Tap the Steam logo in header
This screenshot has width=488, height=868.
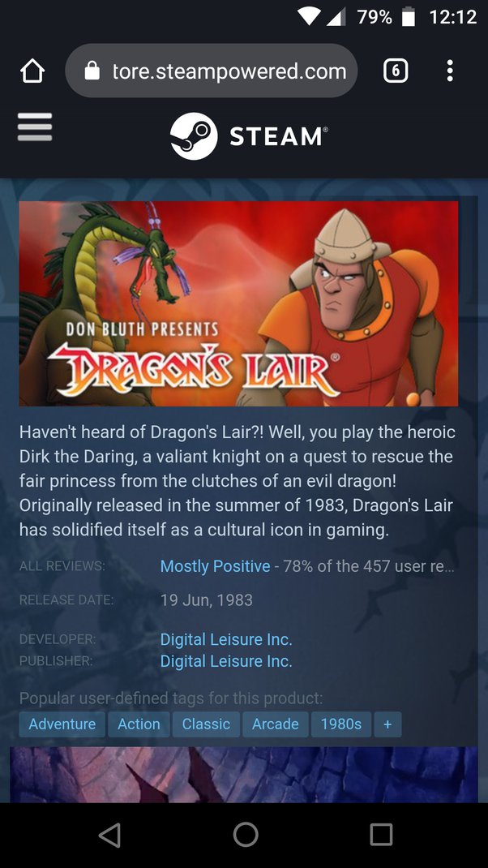249,136
